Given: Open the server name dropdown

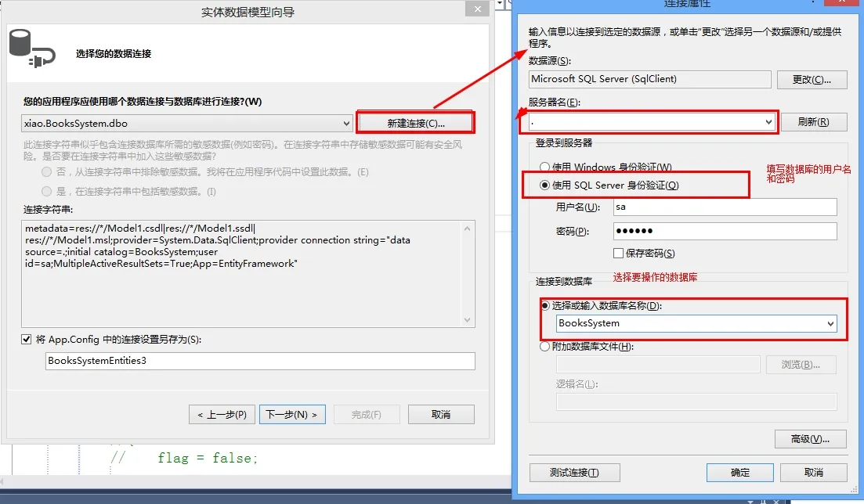Looking at the screenshot, I should pos(768,122).
